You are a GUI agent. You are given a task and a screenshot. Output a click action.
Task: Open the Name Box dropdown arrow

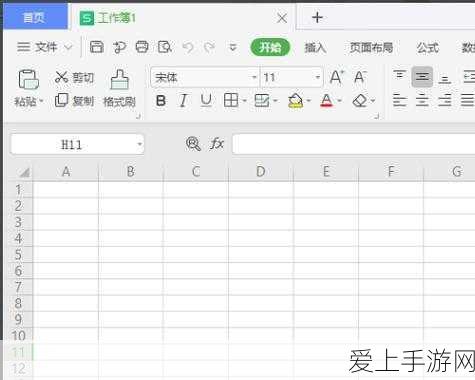(x=140, y=144)
